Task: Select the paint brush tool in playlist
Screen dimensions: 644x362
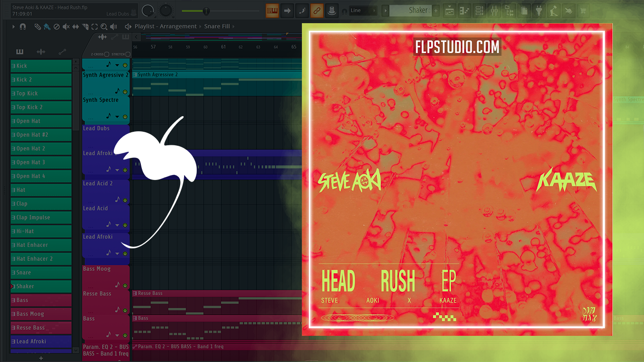Action: [47, 26]
